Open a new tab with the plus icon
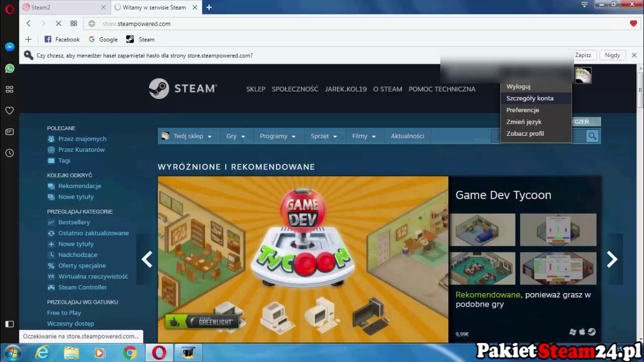Viewport: 644px width, 362px height. [209, 8]
